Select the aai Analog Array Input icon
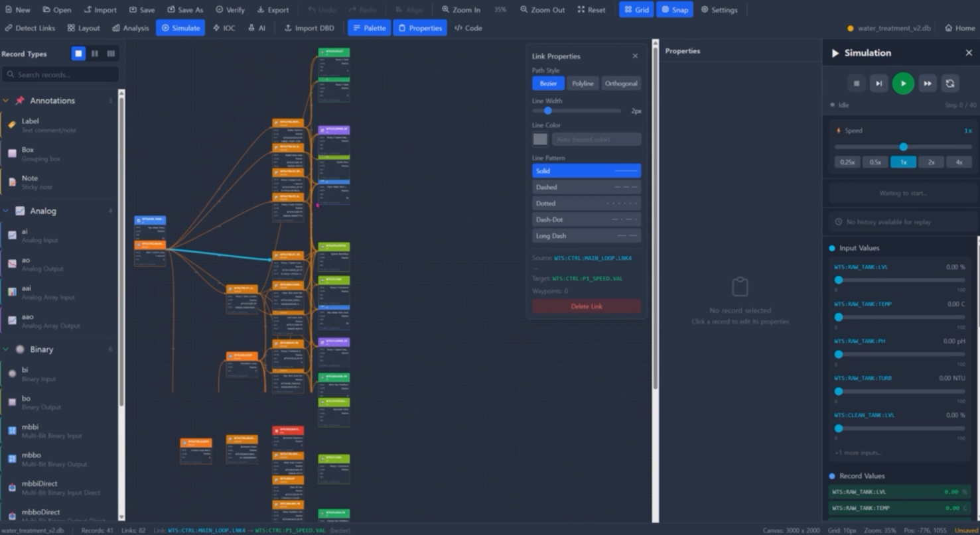Image resolution: width=980 pixels, height=535 pixels. click(x=12, y=292)
